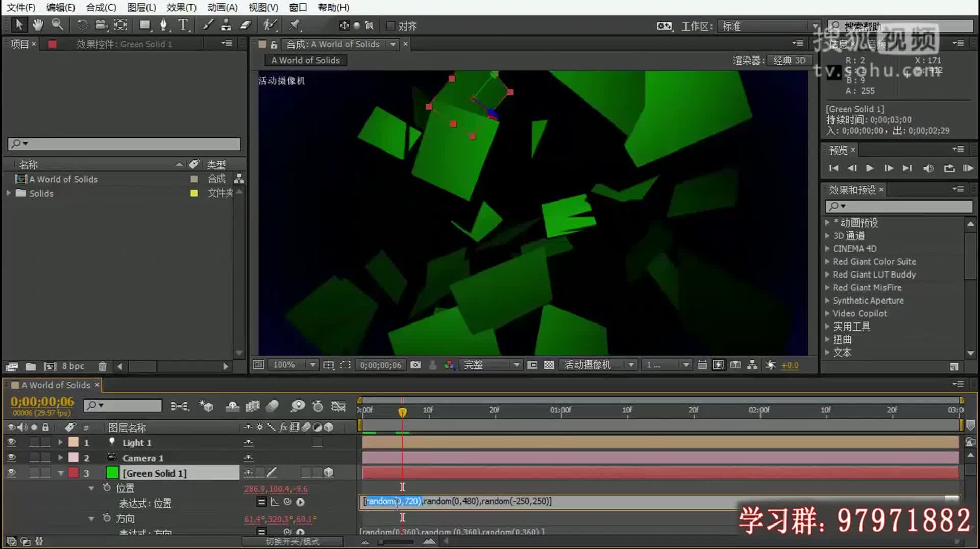This screenshot has height=549, width=980.
Task: Select the Puppet Pin tool
Action: (x=295, y=24)
